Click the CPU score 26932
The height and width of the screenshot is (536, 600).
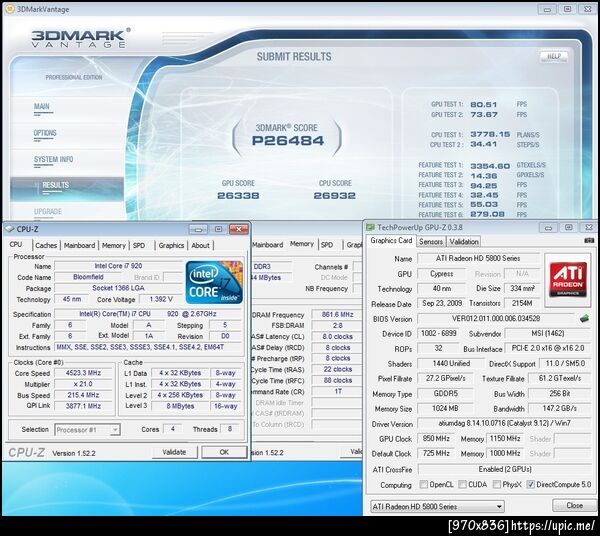[x=334, y=196]
